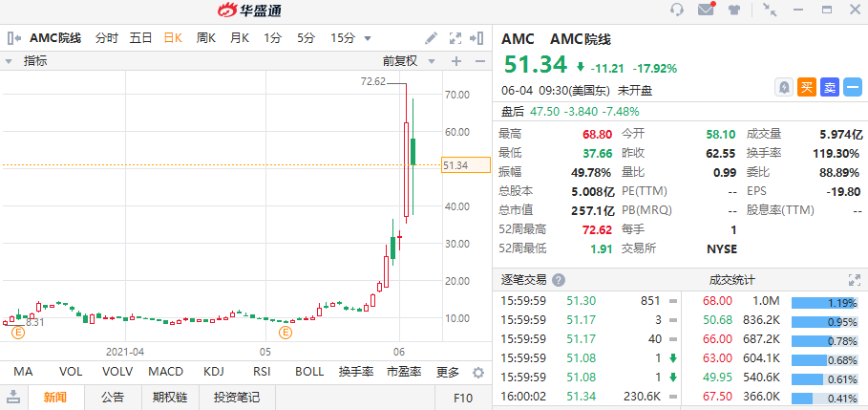
Task: Open the customer service headset icon
Action: [676, 10]
